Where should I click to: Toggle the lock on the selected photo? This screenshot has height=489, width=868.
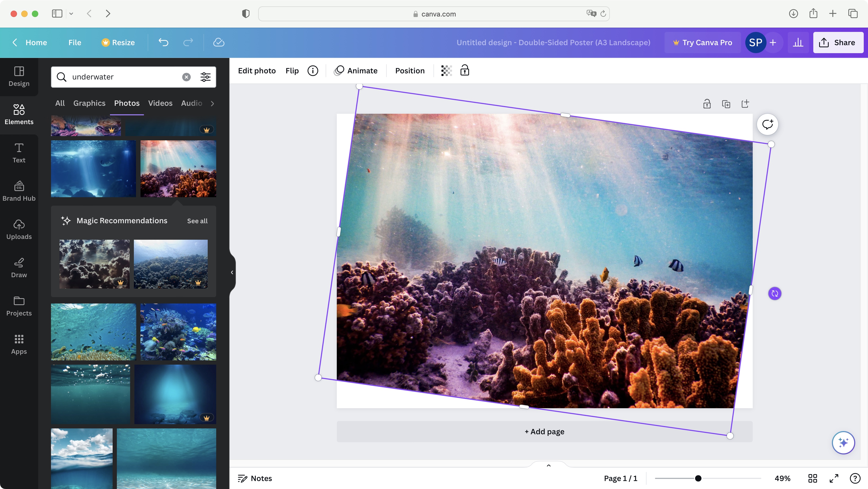[465, 70]
